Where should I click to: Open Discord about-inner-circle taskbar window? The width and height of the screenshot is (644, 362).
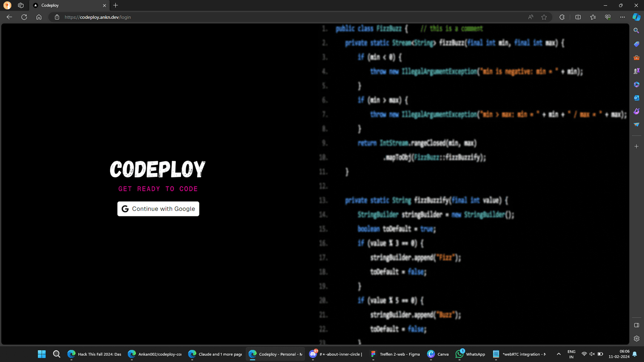pos(336,354)
